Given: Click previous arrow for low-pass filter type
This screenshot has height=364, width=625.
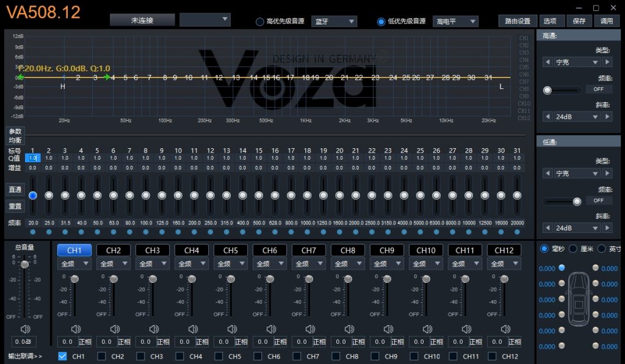Looking at the screenshot, I should pyautogui.click(x=547, y=173).
